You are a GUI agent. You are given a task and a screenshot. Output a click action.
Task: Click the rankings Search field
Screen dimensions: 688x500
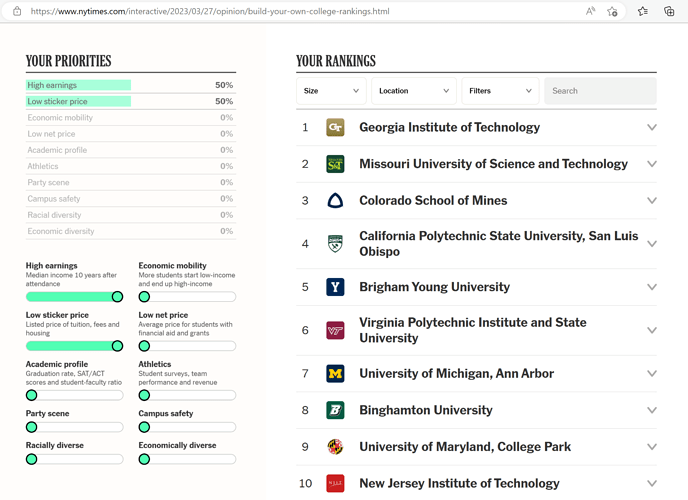click(600, 91)
